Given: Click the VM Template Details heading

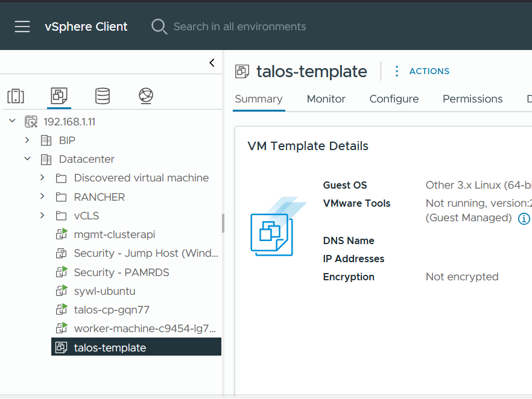Looking at the screenshot, I should coord(308,146).
